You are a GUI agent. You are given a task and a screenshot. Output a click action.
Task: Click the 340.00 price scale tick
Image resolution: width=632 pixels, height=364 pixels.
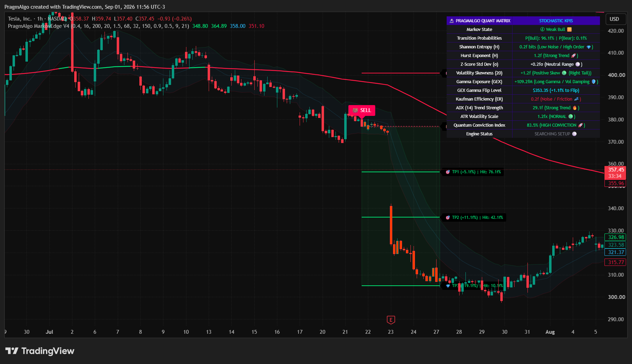[x=616, y=208]
